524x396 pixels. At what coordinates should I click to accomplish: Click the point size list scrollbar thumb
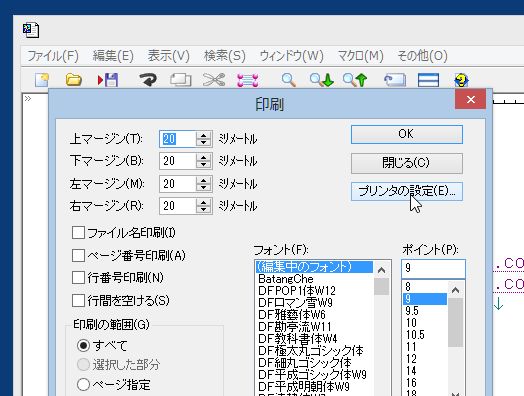pos(455,322)
